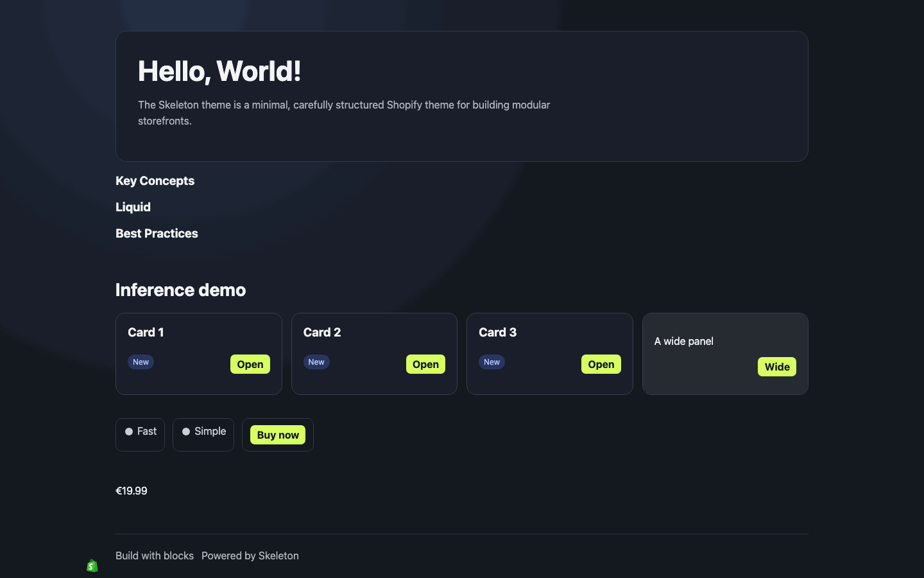The height and width of the screenshot is (578, 924).
Task: Open the Key Concepts heading
Action: [x=155, y=181]
